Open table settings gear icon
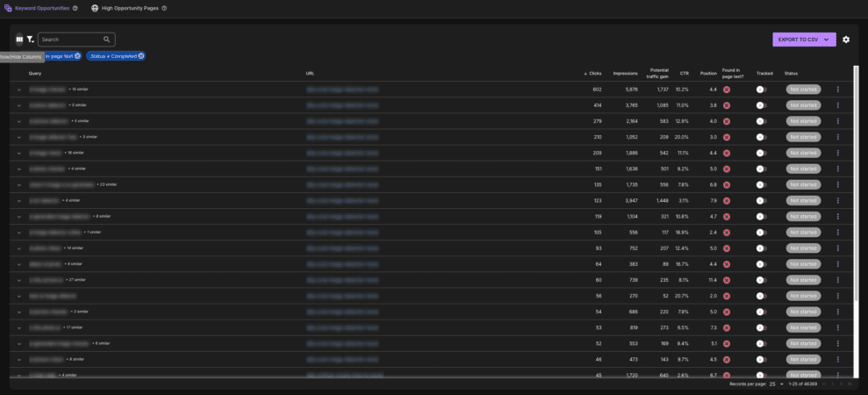This screenshot has height=395, width=868. (846, 39)
